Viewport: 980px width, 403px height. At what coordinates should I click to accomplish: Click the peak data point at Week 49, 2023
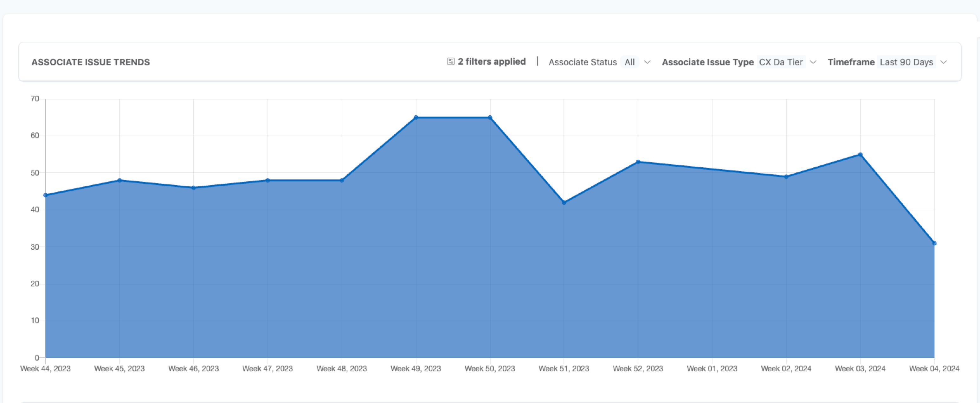click(416, 118)
